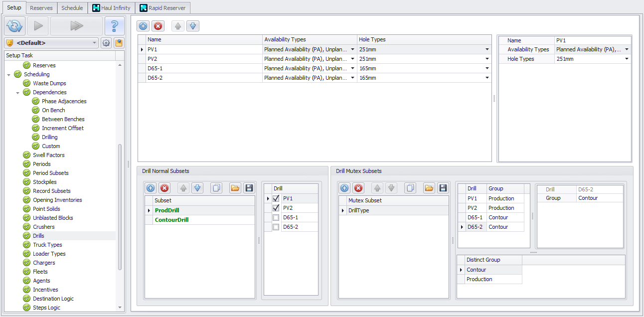Uncheck the PV1 drill checkbox
644x317 pixels.
276,198
